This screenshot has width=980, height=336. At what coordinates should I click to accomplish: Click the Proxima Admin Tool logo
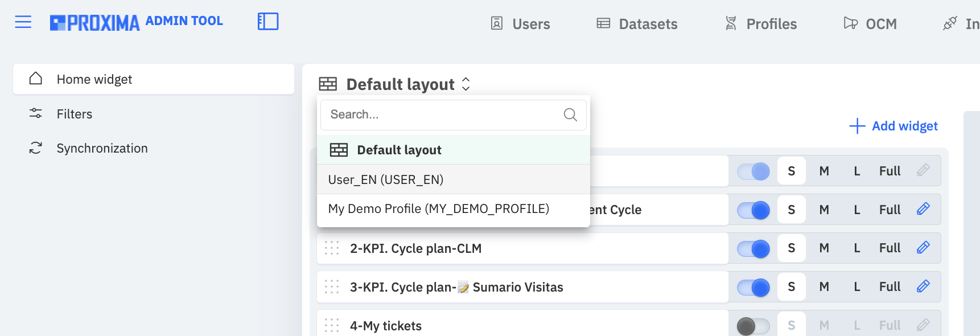(137, 22)
